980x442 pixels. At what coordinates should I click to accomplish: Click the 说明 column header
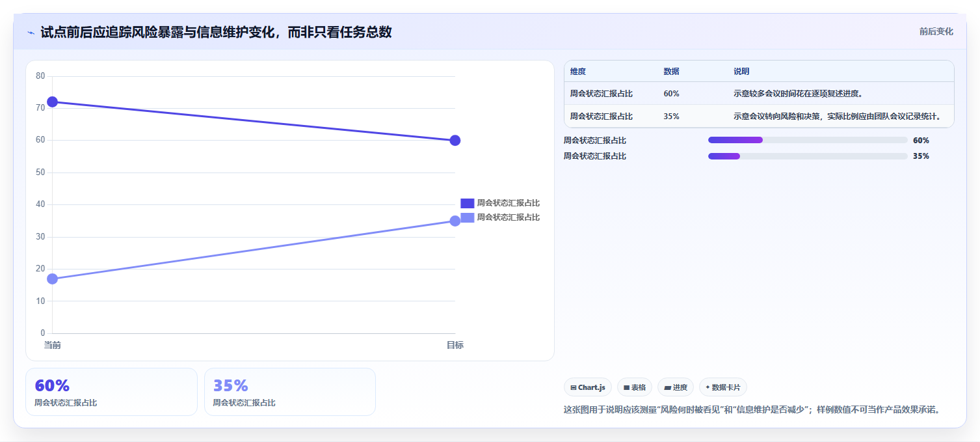pyautogui.click(x=741, y=72)
